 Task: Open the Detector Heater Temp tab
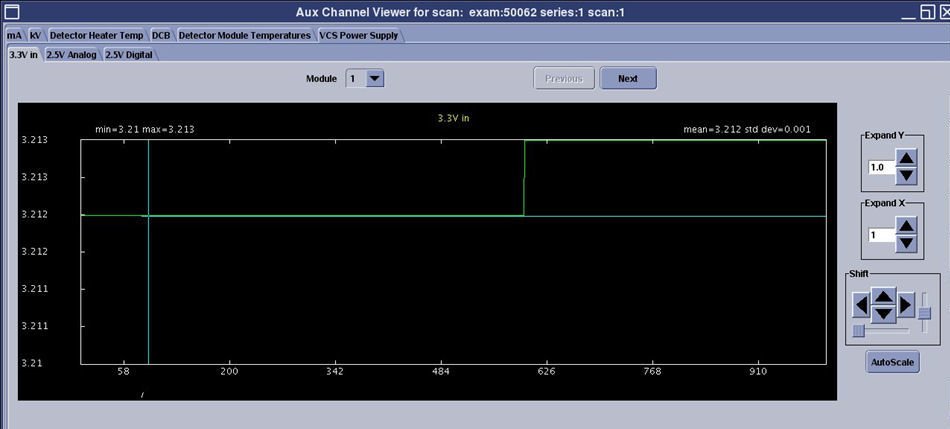click(97, 35)
